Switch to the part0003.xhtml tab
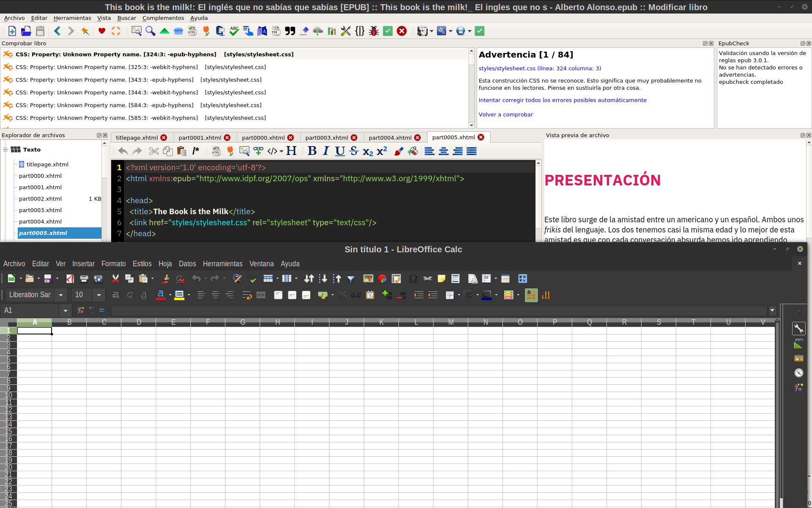This screenshot has width=812, height=508. click(326, 138)
